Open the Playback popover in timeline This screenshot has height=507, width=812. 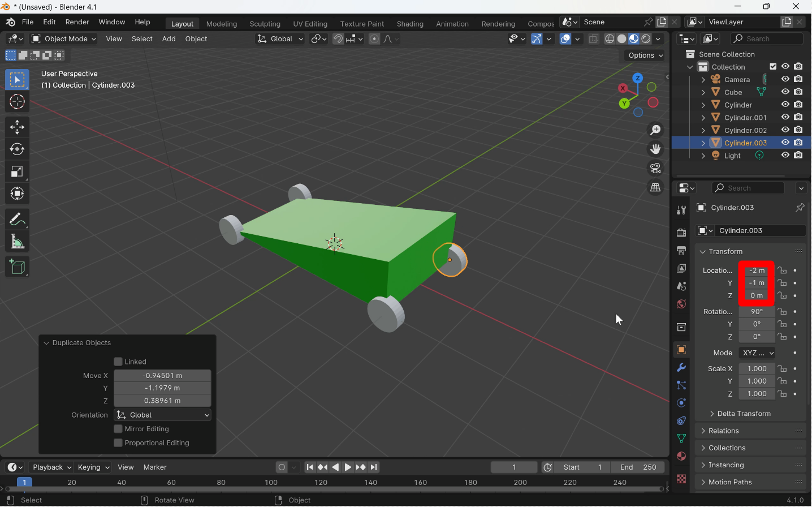tap(51, 467)
